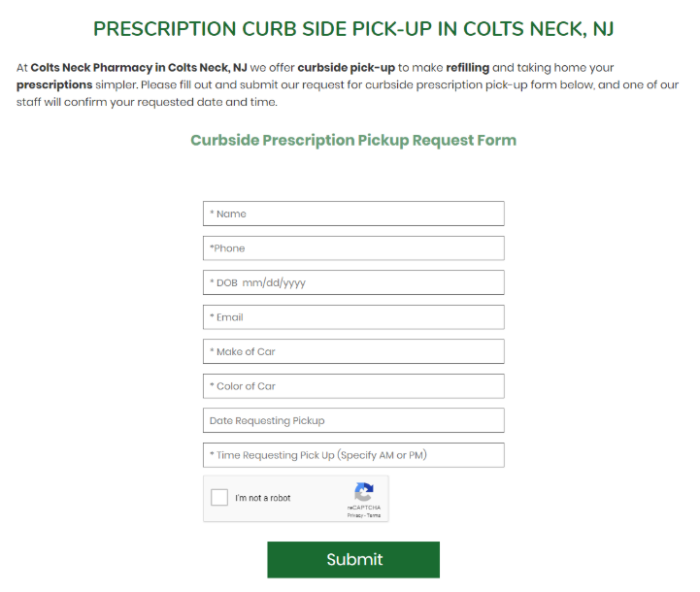Select the DOB mm/dd/yyyy field
Screen dimensions: 700x592
353,282
